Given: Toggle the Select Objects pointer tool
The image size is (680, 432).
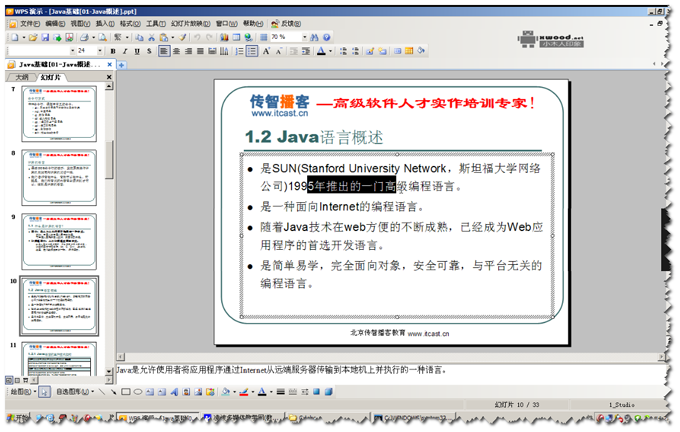Looking at the screenshot, I should [x=44, y=392].
